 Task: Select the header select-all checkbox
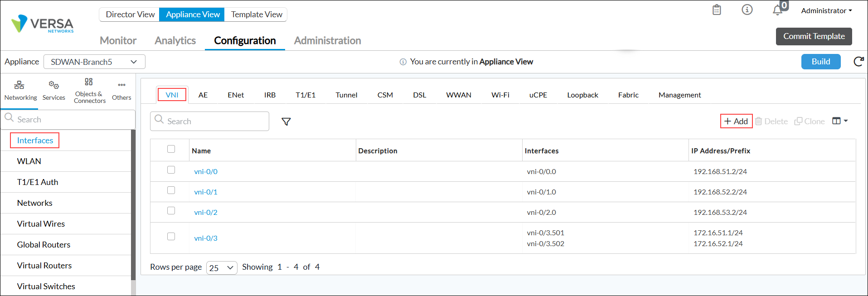coord(171,149)
